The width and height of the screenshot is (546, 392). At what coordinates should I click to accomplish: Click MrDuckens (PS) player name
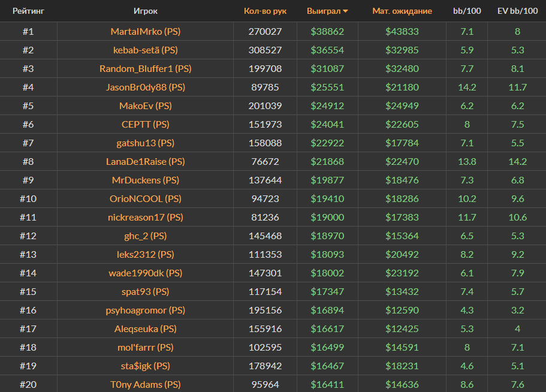point(146,180)
